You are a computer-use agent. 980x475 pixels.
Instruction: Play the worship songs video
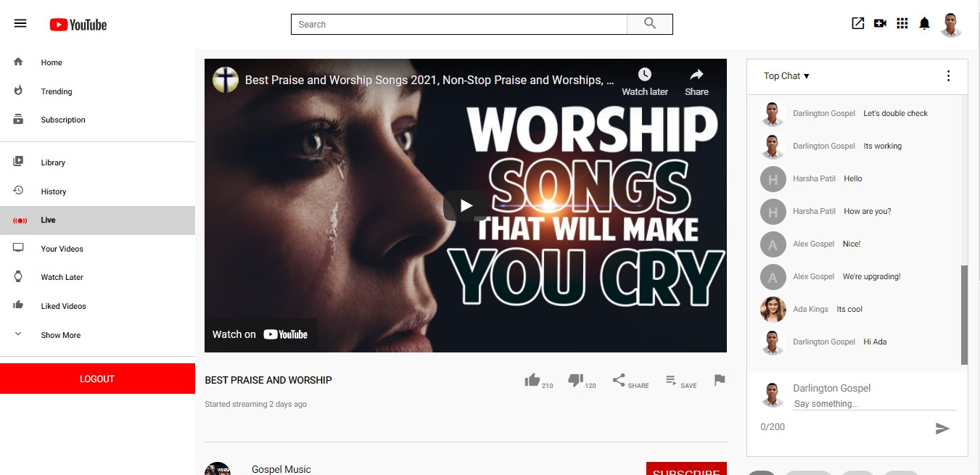pyautogui.click(x=466, y=205)
